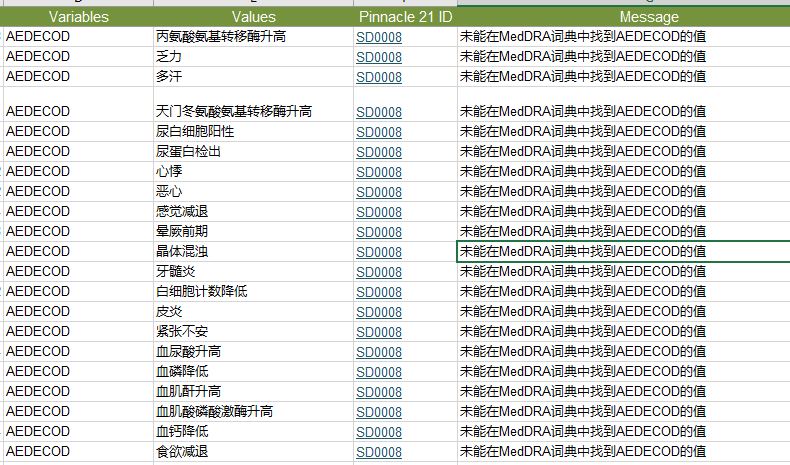The image size is (790, 465).
Task: Click the 晶体混浊 value cell
Action: 253,251
